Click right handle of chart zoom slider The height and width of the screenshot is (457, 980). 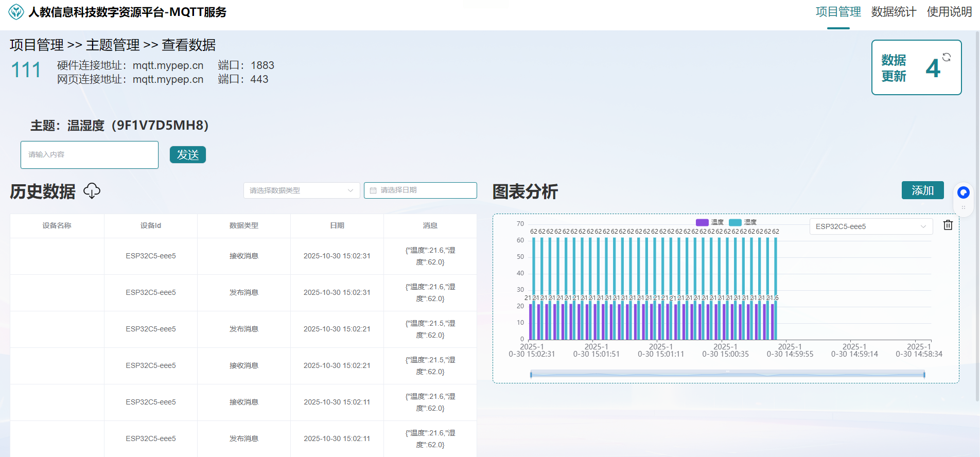[924, 375]
